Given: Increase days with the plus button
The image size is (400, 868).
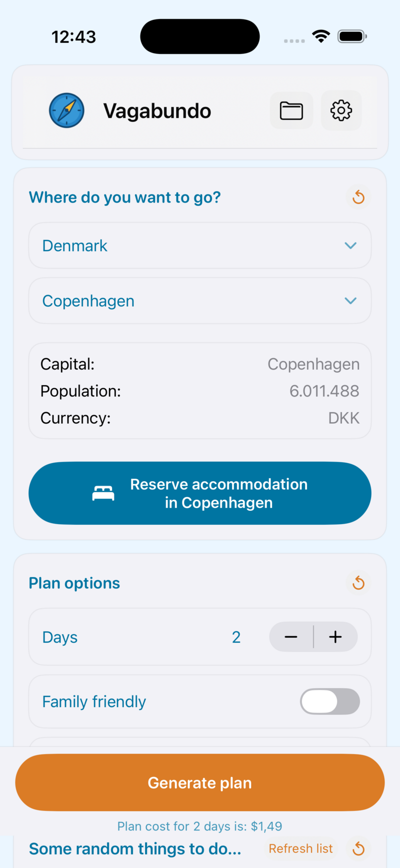Looking at the screenshot, I should pos(335,637).
